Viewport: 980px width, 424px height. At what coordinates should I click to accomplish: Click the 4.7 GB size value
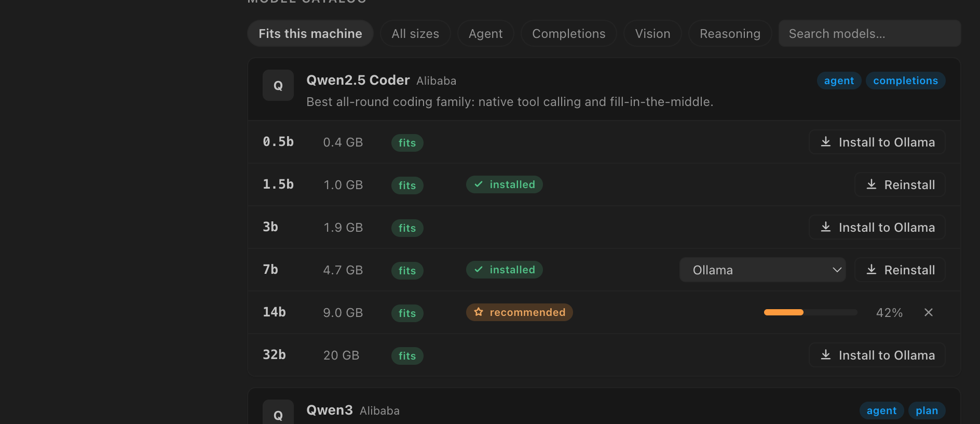[343, 270]
